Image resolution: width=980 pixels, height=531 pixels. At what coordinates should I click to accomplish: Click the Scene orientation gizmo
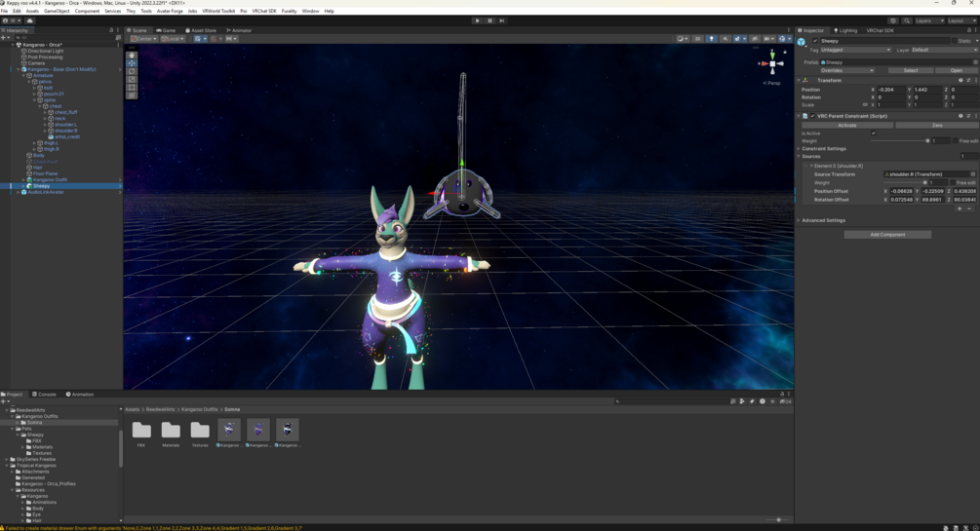click(772, 63)
